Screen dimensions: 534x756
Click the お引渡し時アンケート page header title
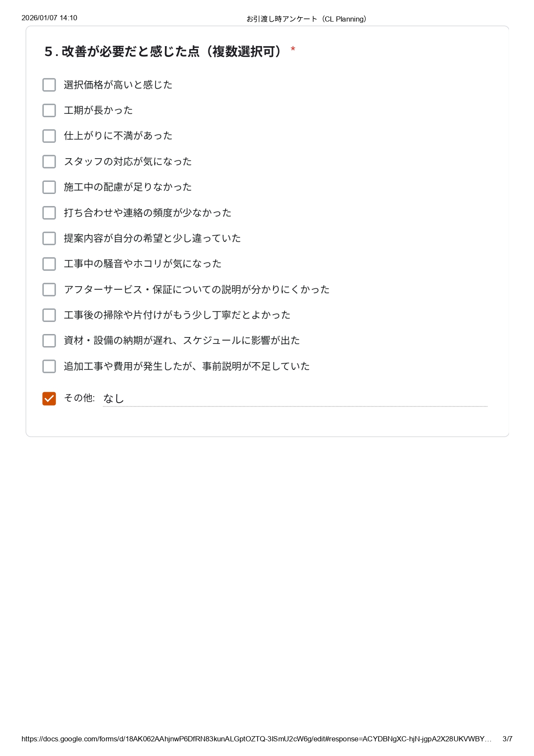click(306, 19)
